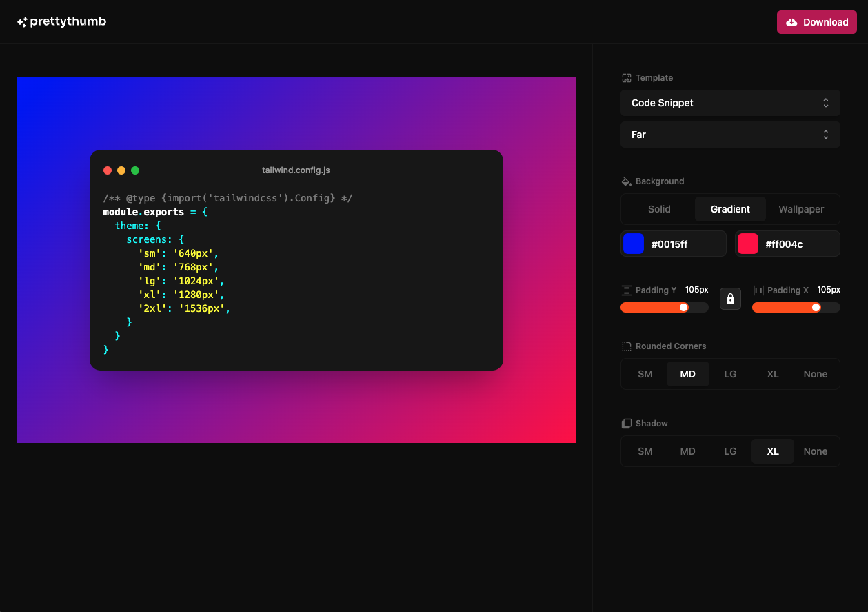Click the Rounded Corners section icon
This screenshot has width=868, height=612.
(627, 346)
